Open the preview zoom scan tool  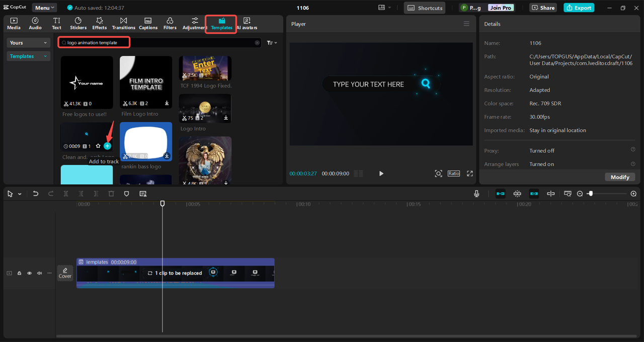coord(438,174)
